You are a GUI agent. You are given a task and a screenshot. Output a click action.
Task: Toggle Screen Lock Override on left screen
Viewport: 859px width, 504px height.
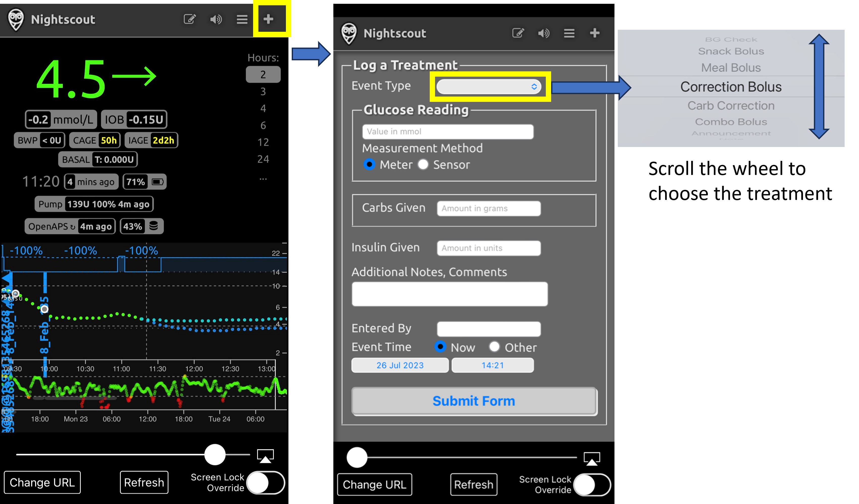coord(266,483)
